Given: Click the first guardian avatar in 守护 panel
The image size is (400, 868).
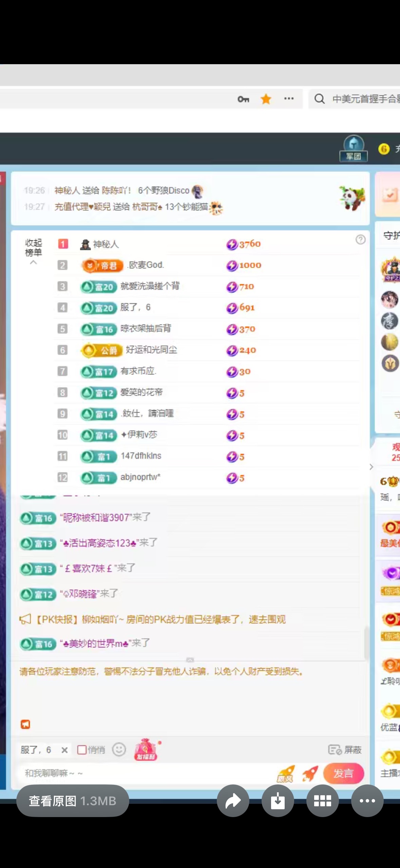Looking at the screenshot, I should point(391,270).
